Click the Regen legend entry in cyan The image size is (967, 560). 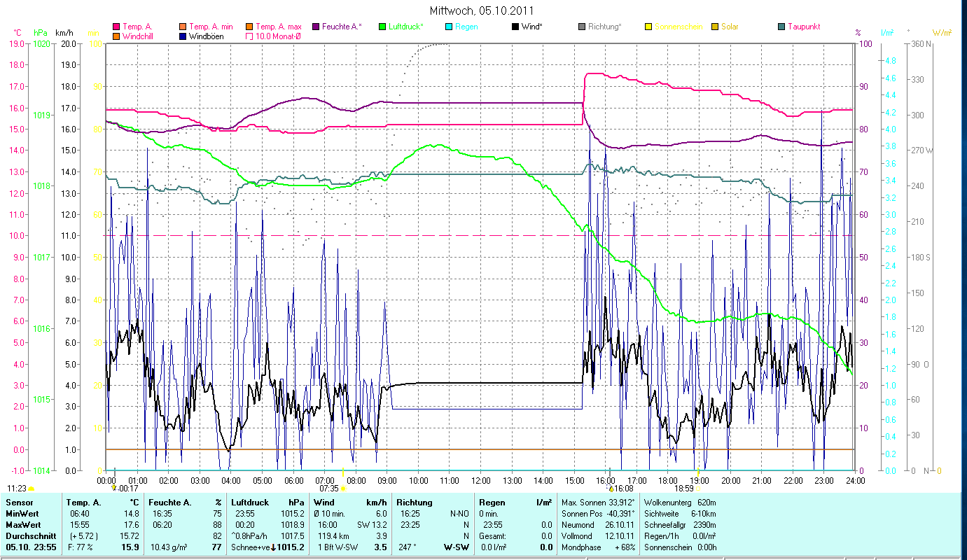[x=466, y=27]
